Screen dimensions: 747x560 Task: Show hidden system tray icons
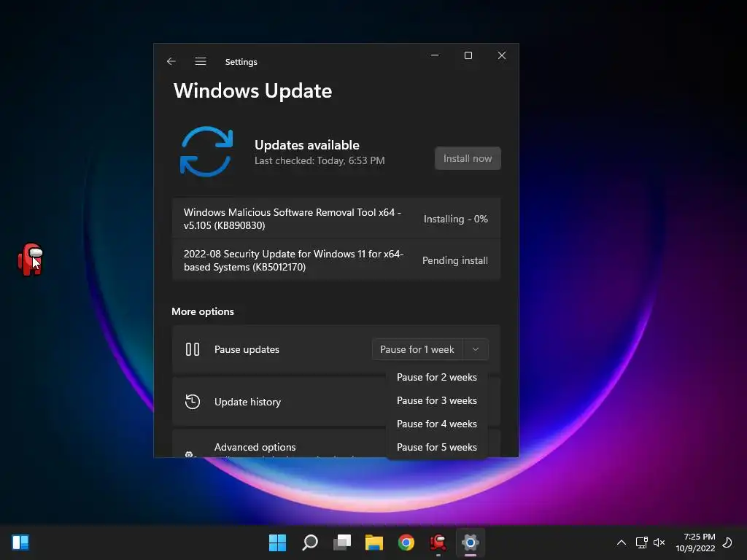tap(622, 542)
